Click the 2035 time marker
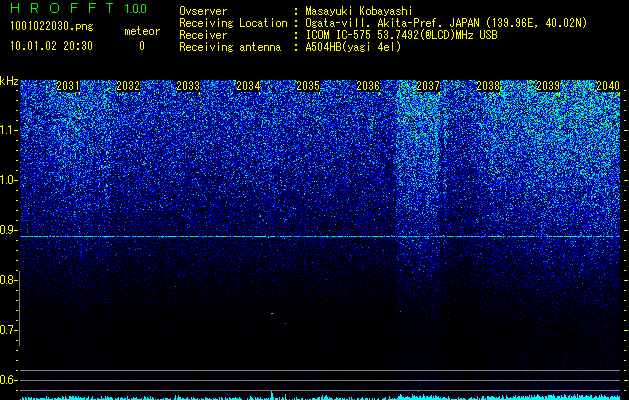629x400 pixels. pos(308,86)
